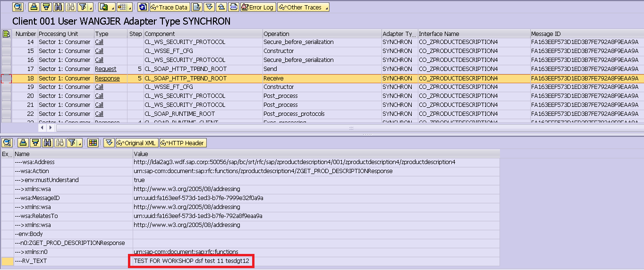
Task: Refresh the trace list
Action: click(143, 7)
